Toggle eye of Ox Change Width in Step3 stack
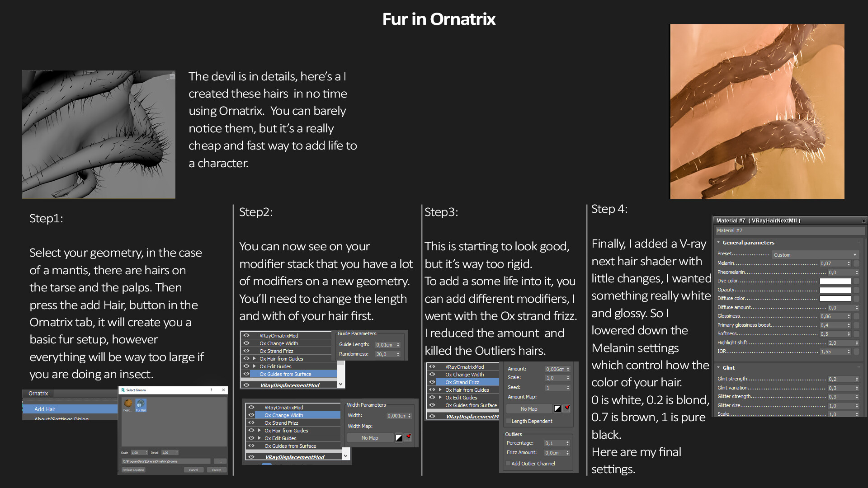868x488 pixels. pyautogui.click(x=432, y=375)
